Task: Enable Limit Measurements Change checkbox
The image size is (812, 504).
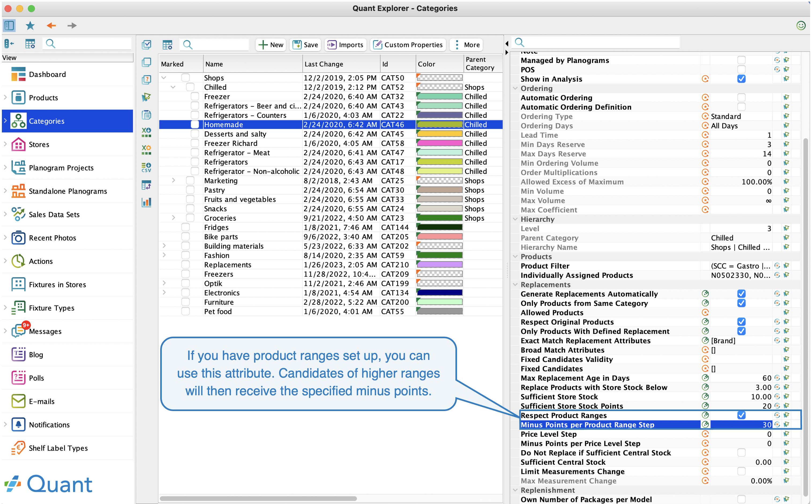Action: pyautogui.click(x=741, y=471)
